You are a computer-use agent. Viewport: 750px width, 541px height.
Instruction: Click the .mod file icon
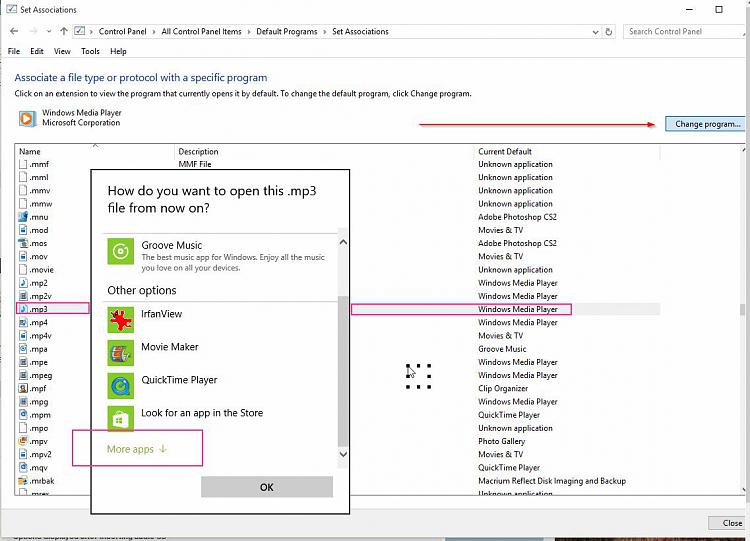coord(23,230)
